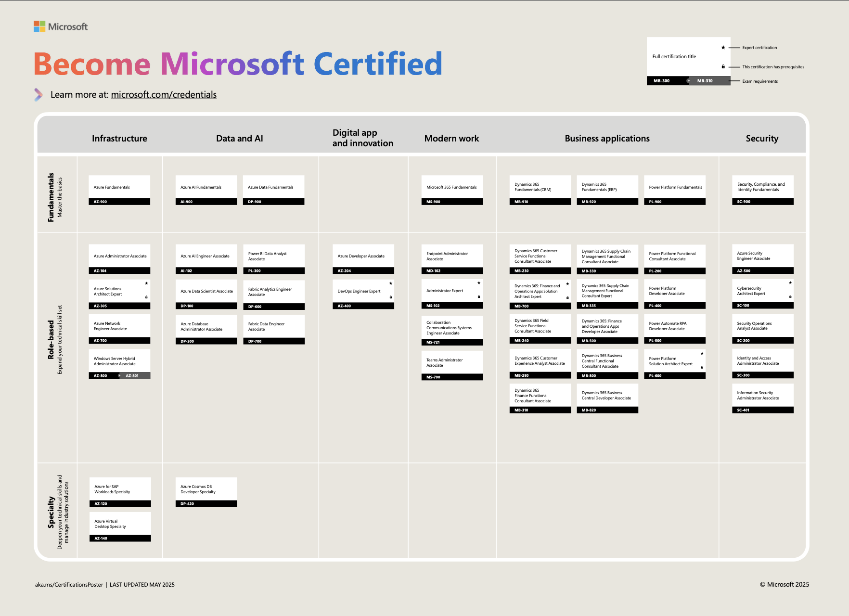Click the lock on Administrator Expert card
The height and width of the screenshot is (616, 849).
coord(479,296)
